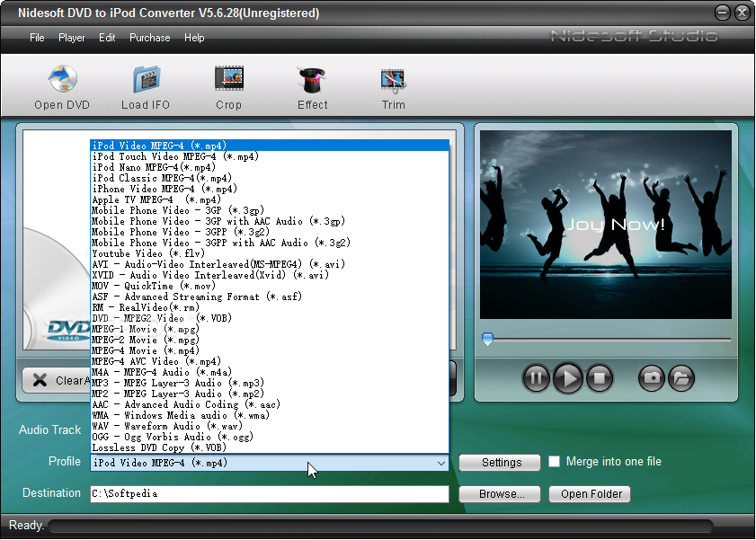Start playback with the Play button
The height and width of the screenshot is (540, 756).
coord(568,377)
